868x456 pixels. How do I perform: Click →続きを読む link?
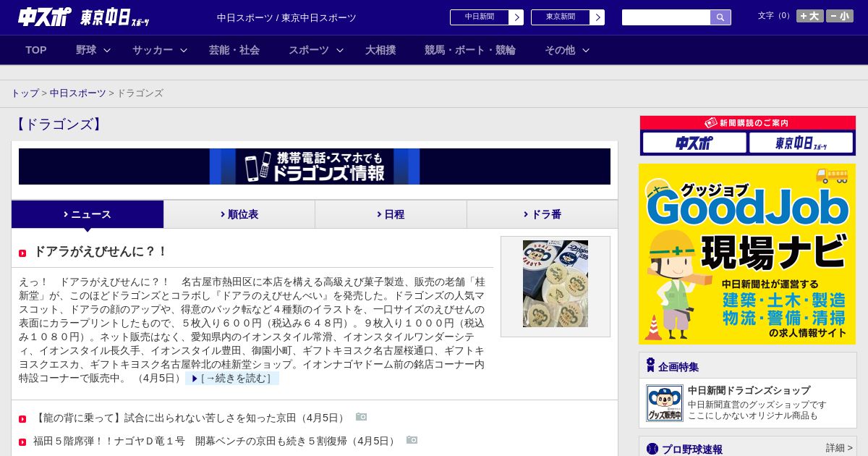(x=232, y=379)
